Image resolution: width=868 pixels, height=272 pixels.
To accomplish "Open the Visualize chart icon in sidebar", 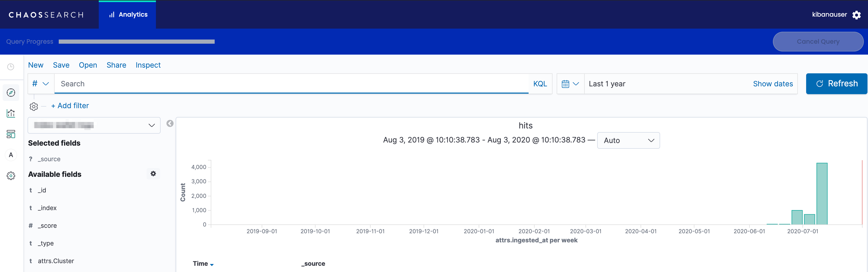I will click(x=11, y=113).
